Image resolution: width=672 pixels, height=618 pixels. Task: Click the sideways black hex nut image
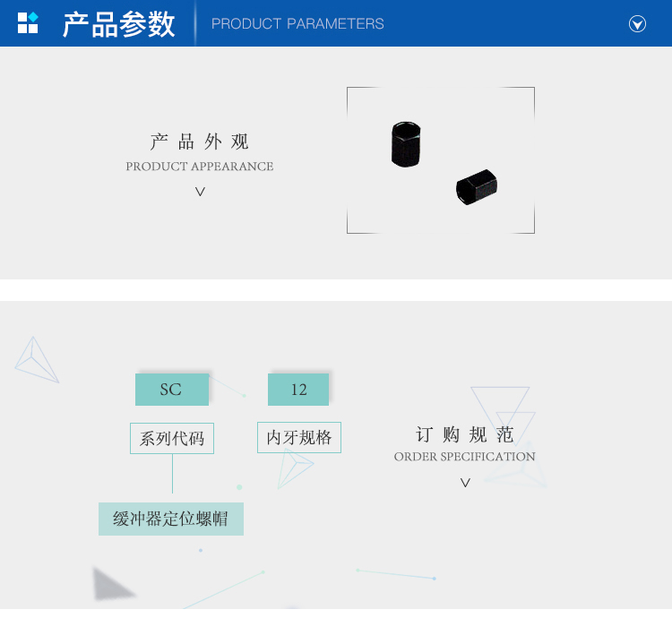(x=476, y=186)
